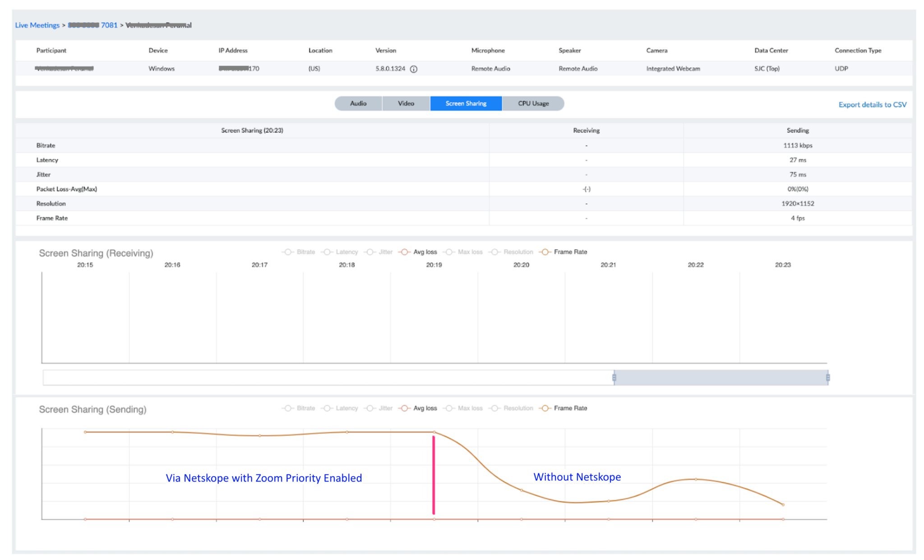Toggle Max loss visibility in Sending chart

[x=448, y=408]
